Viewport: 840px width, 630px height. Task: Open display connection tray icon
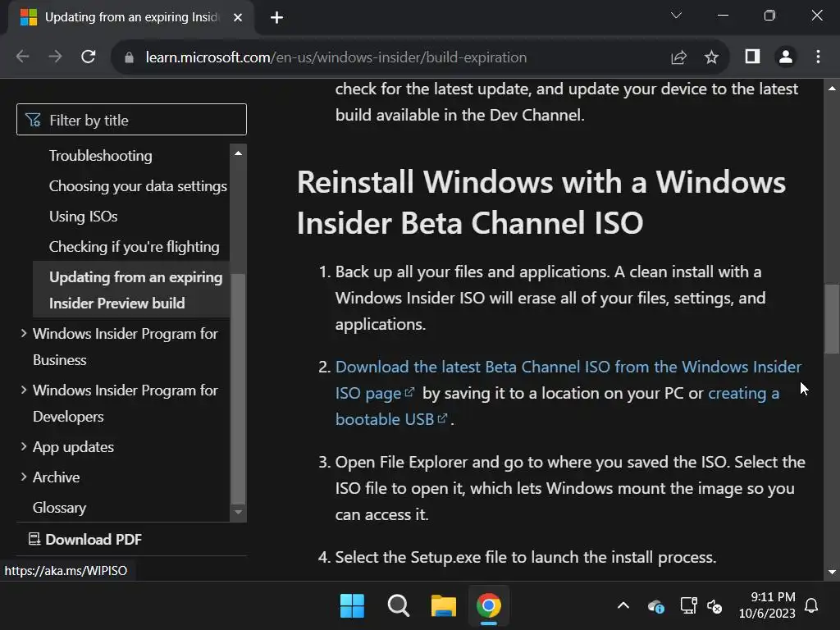tap(688, 606)
